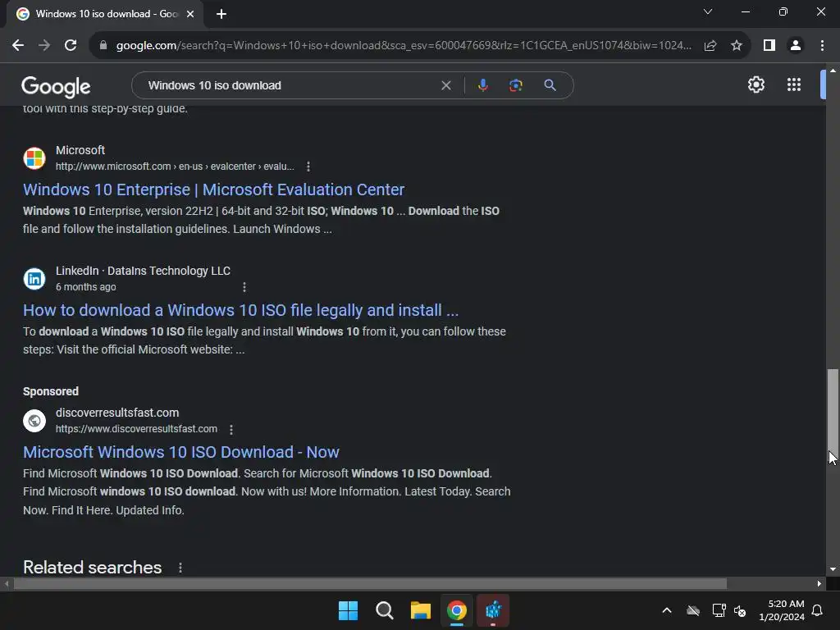Open more options for discoverresultsfast.com ad

pyautogui.click(x=231, y=429)
